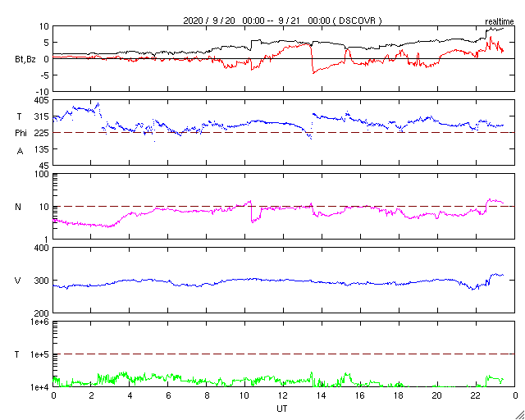Click the "300" tick label in velocity panel

point(42,281)
